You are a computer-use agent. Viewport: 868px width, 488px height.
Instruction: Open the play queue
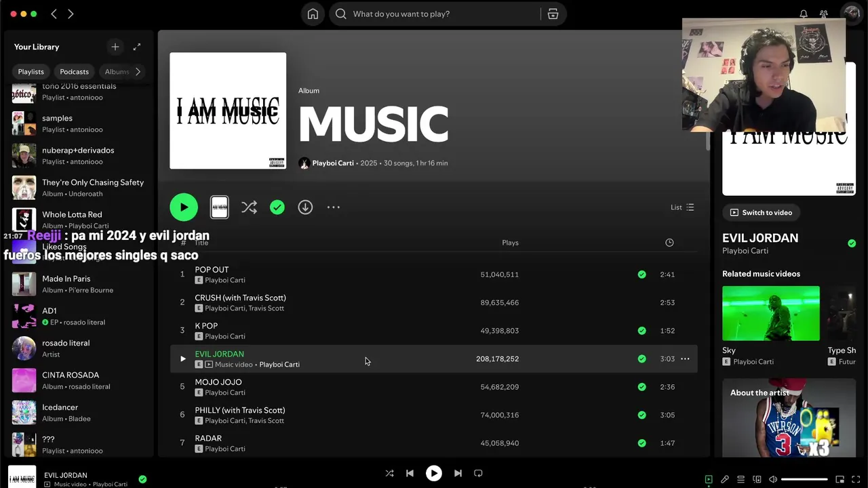[741, 479]
